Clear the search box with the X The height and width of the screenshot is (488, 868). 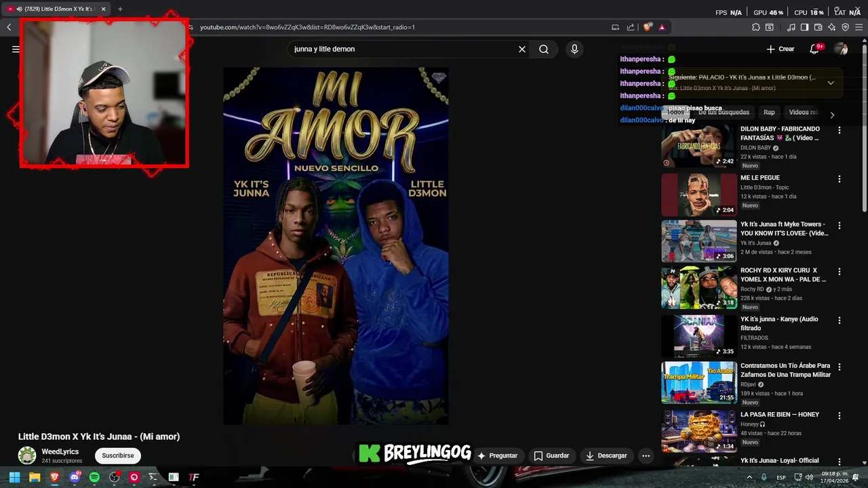click(522, 49)
